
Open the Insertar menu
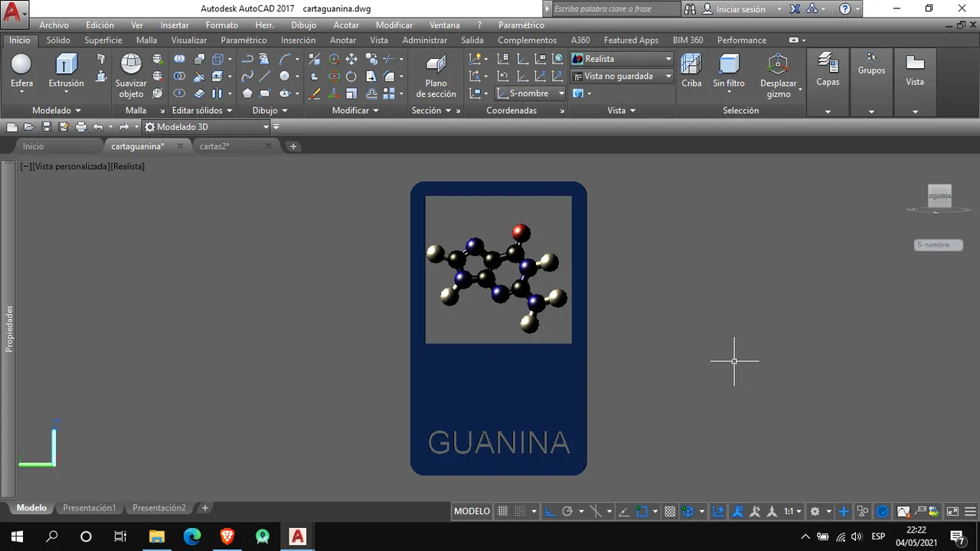tap(175, 25)
